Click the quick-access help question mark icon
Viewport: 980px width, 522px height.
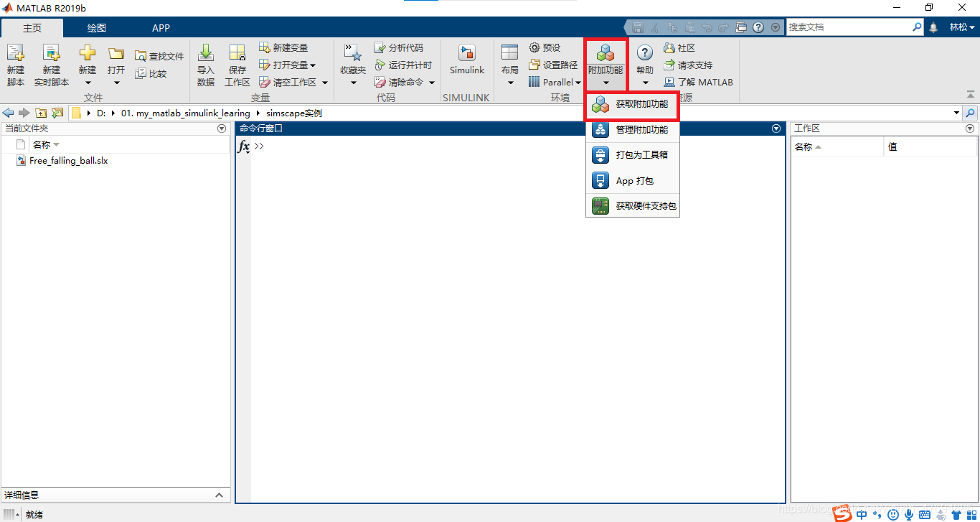point(758,27)
